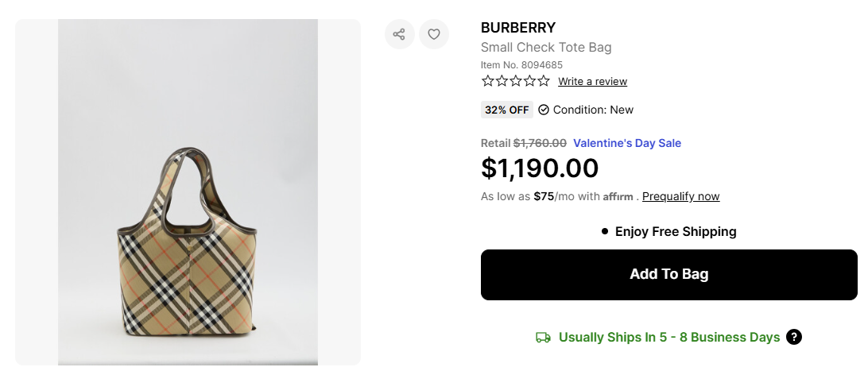Screen dimensions: 868x371
Task: Click the Small Check Tote Bag title
Action: click(x=546, y=48)
